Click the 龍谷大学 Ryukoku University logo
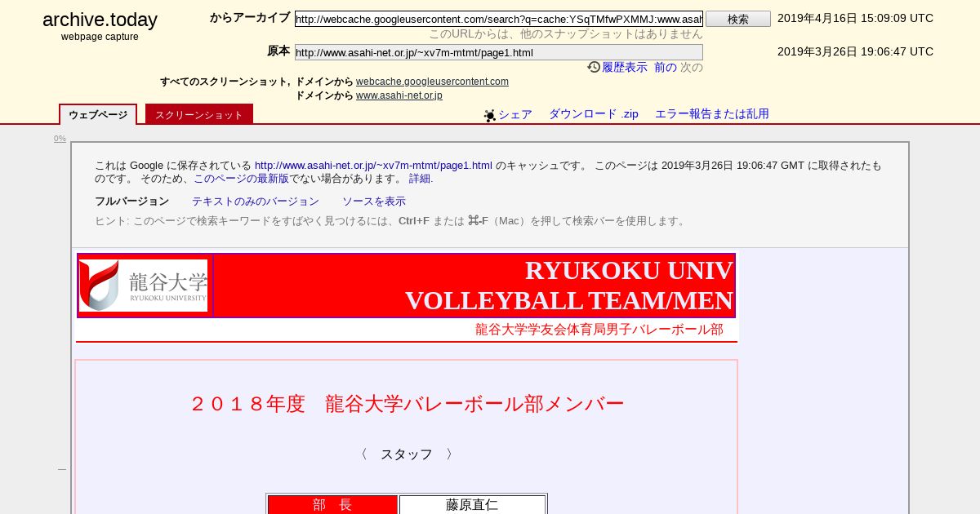980x514 pixels. click(144, 286)
